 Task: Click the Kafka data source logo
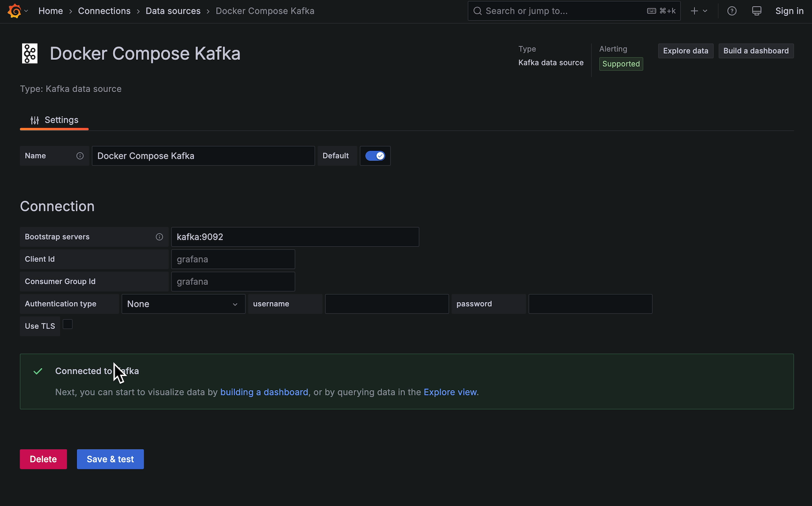click(x=30, y=53)
